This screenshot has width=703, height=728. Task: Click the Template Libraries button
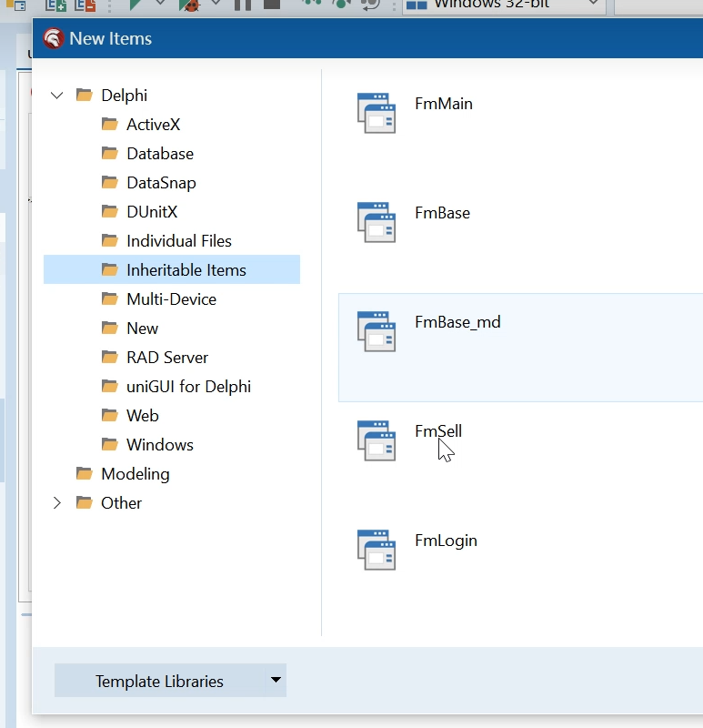click(160, 680)
